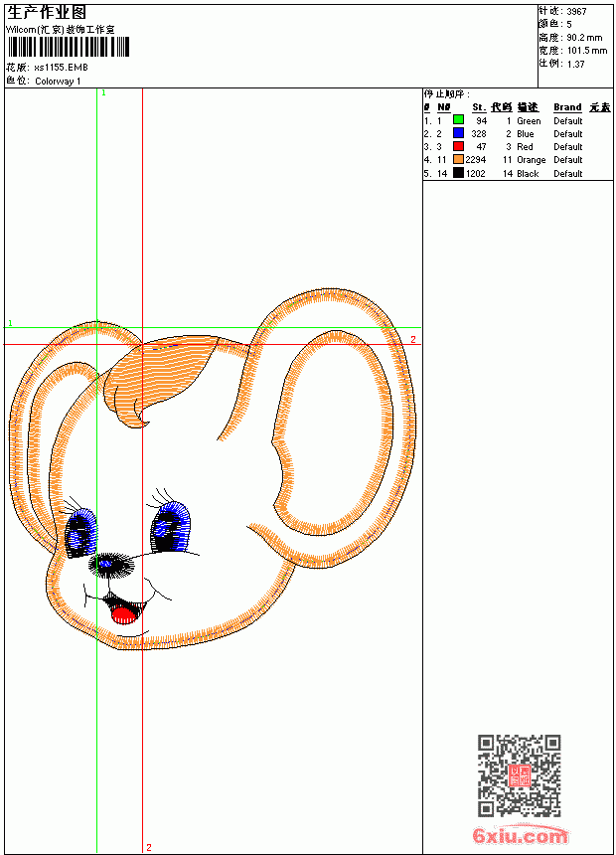Image resolution: width=616 pixels, height=855 pixels.
Task: Click the Blue color swatch
Action: [458, 133]
